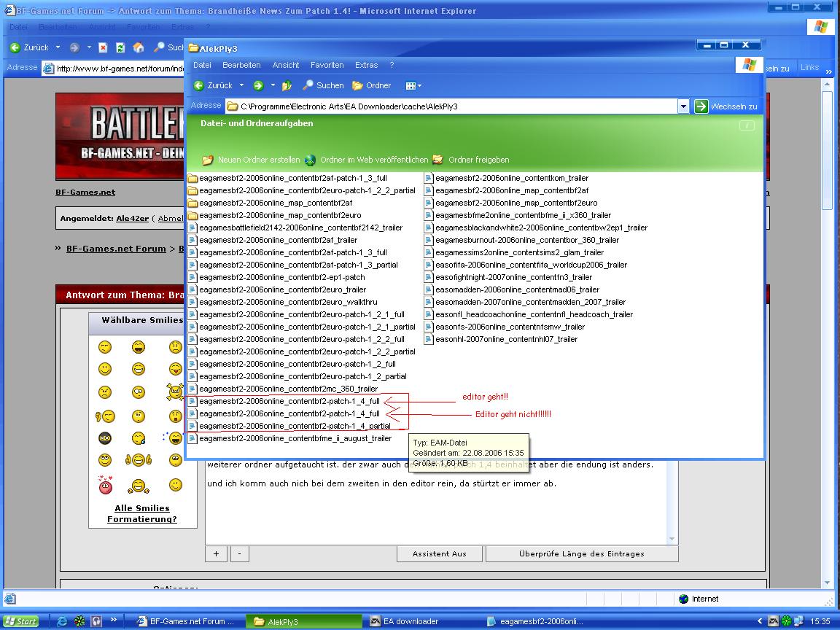Select file easofifa-2006online_contentfifa_worldcup2006_trailer
This screenshot has width=840, height=630.
pos(526,265)
